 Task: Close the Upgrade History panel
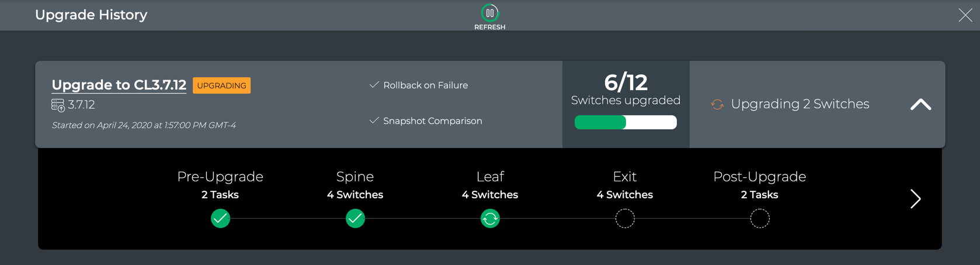(965, 15)
